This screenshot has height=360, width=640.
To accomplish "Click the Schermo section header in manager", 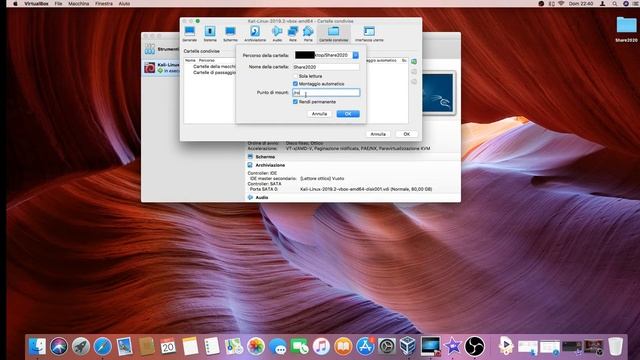I will [265, 157].
